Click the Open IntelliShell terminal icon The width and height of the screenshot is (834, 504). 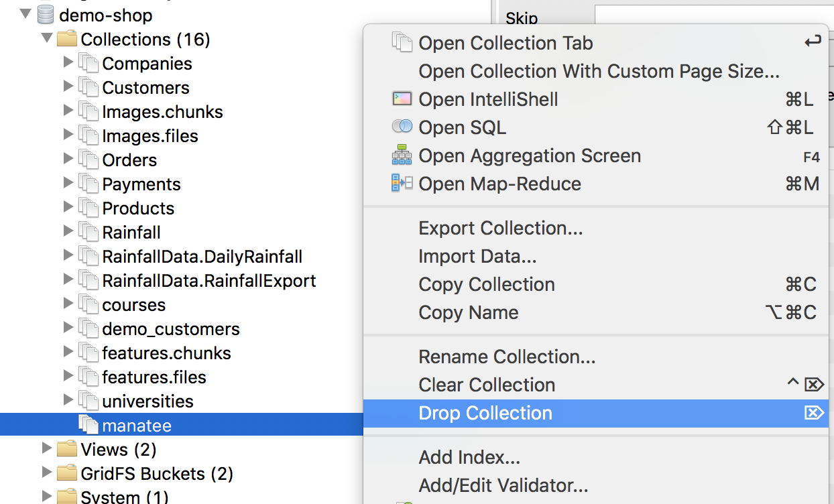pos(402,99)
